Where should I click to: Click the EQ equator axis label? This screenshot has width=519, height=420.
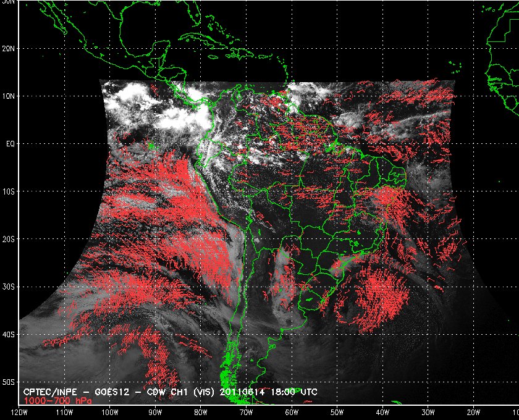11,144
